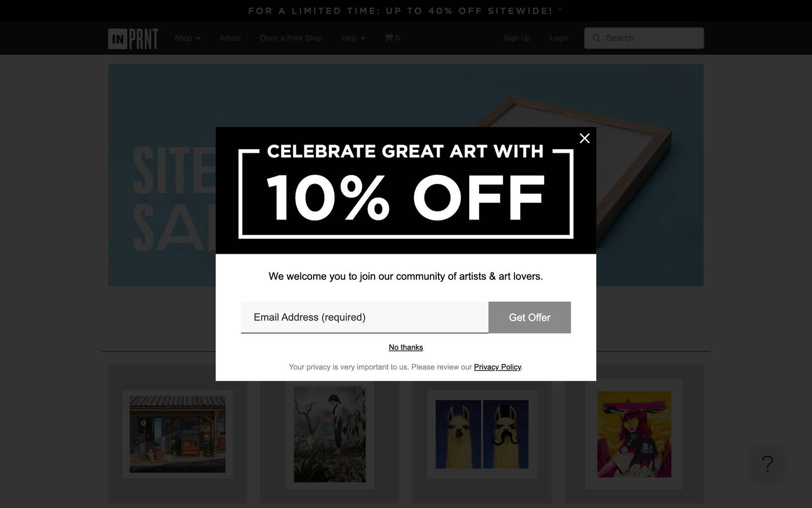Open the Shop dropdown menu
Viewport: 812px width, 508px height.
(x=183, y=38)
